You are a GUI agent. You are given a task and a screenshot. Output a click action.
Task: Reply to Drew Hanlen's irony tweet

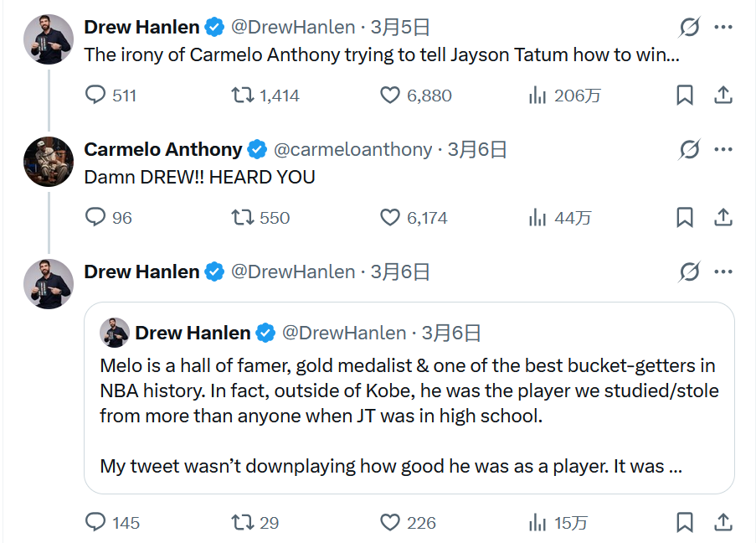97,96
